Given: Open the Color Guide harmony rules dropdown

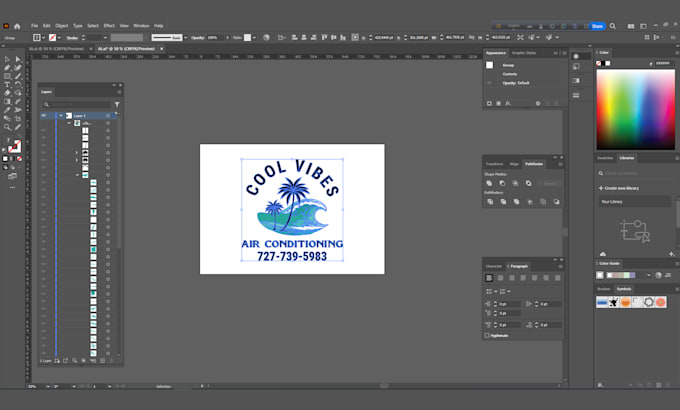Looking at the screenshot, I should pos(649,275).
